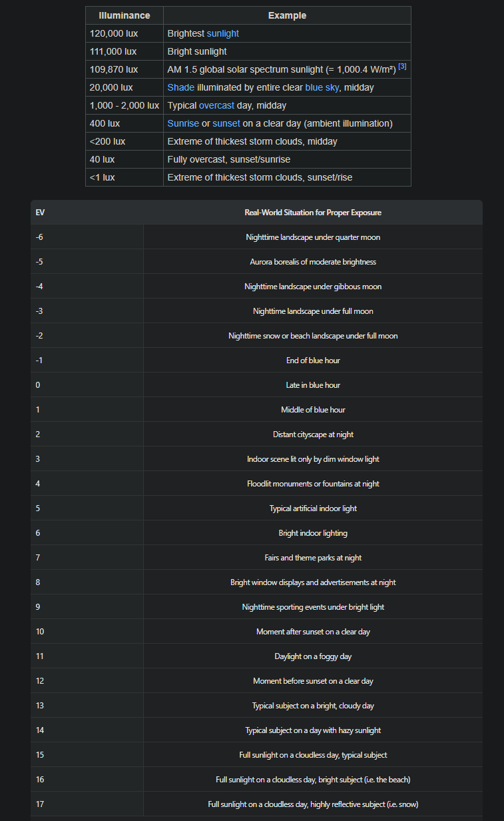Screen dimensions: 504x821
Task: Select the Aurora borealis of moderate brightness row
Action: [x=313, y=262]
